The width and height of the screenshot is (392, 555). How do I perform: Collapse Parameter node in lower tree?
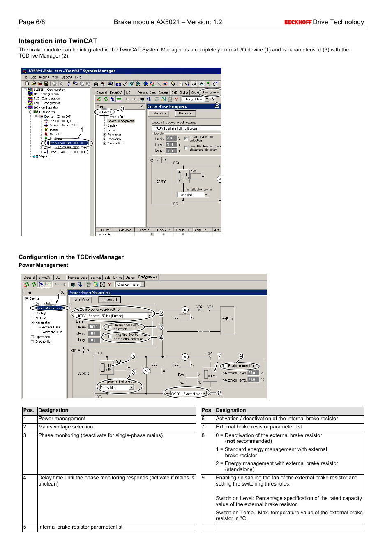click(32, 322)
